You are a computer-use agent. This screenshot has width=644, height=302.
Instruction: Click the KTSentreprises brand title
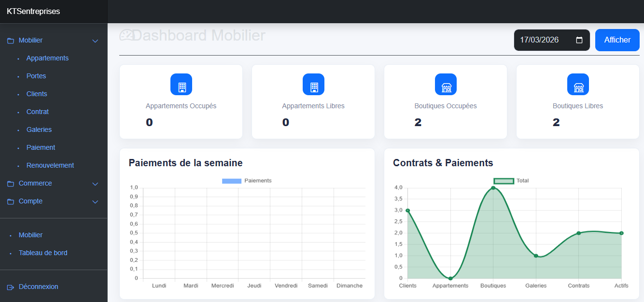click(33, 11)
